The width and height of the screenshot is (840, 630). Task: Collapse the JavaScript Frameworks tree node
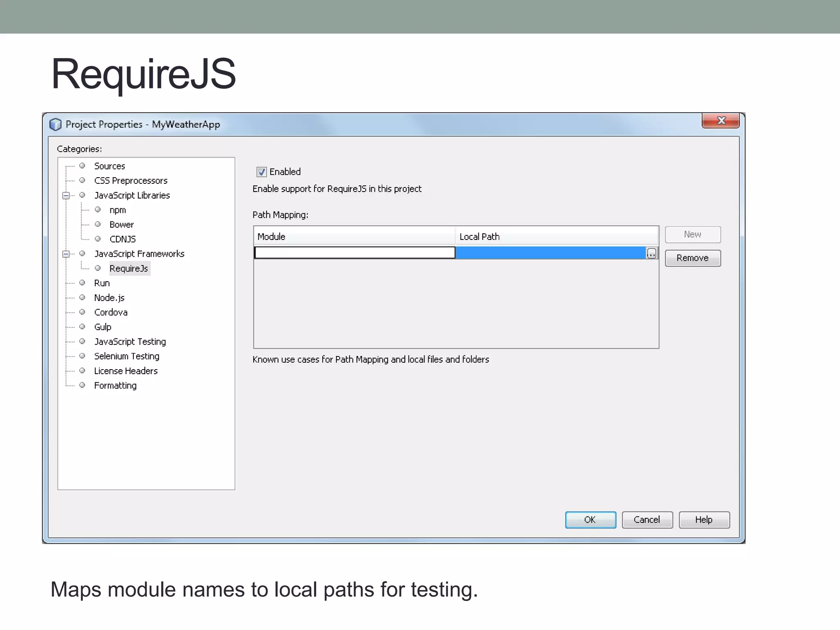[66, 254]
